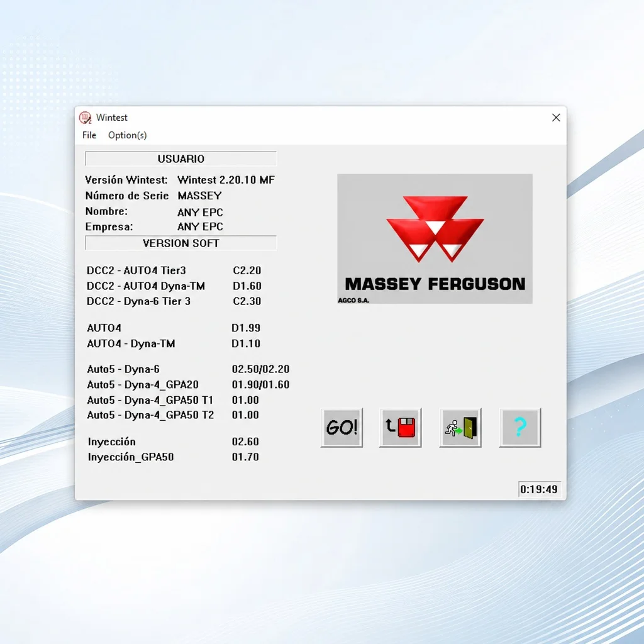This screenshot has width=644, height=644.
Task: Click the 'AGCO S.A.' caption under logo
Action: (353, 300)
